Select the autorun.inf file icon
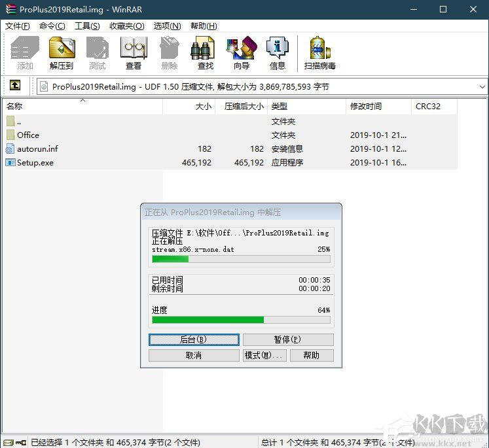Image resolution: width=489 pixels, height=448 pixels. pyautogui.click(x=10, y=148)
